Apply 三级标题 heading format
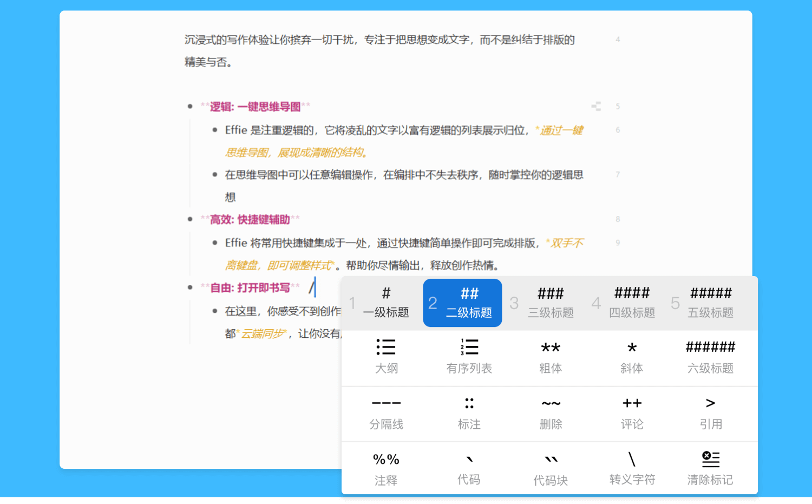This screenshot has height=504, width=812. pos(551,303)
